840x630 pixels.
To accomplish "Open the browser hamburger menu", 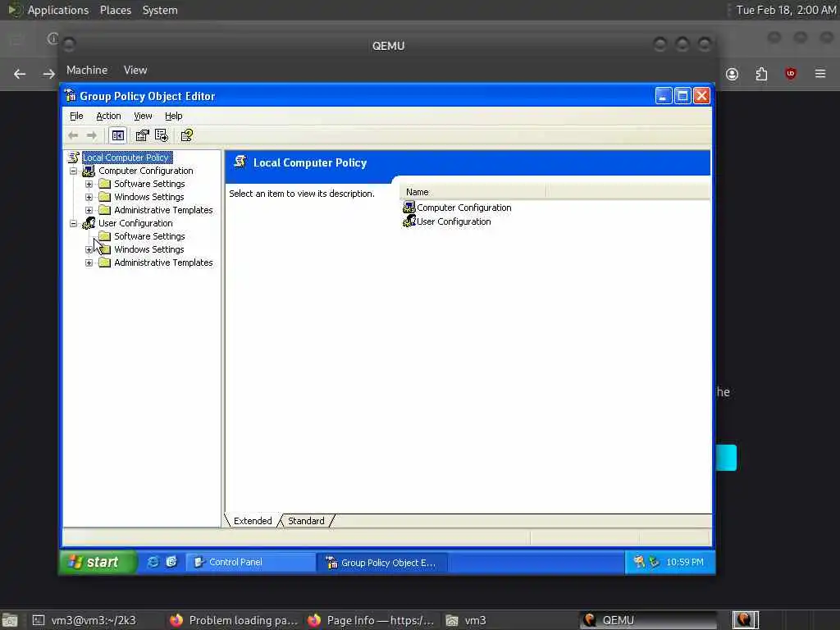I will tap(820, 74).
